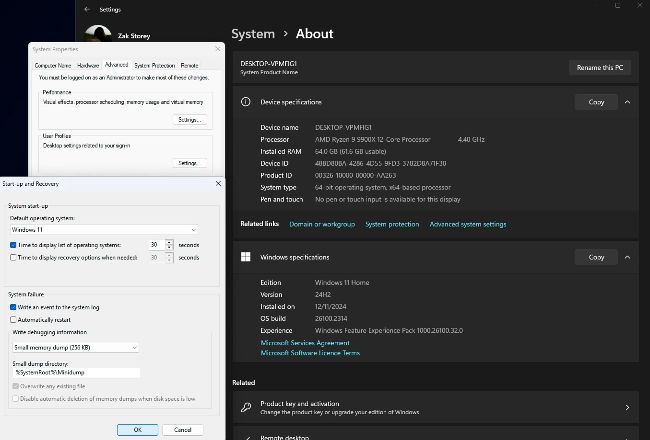This screenshot has width=650, height=440.
Task: Close the Start-up and Recovery dialog
Action: tap(218, 183)
